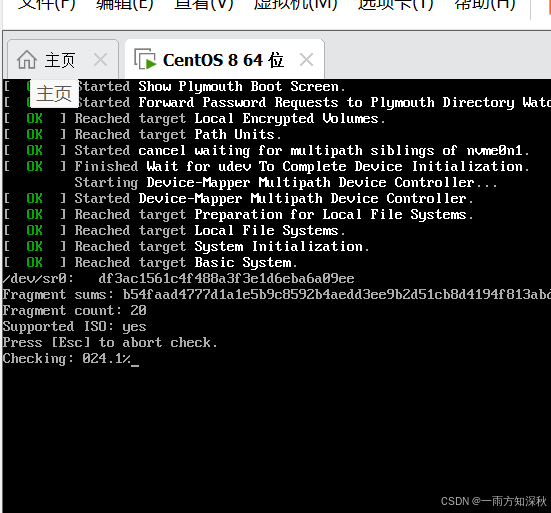The width and height of the screenshot is (551, 513).
Task: Click 'Reached target Basic System.' line
Action: coord(151,262)
